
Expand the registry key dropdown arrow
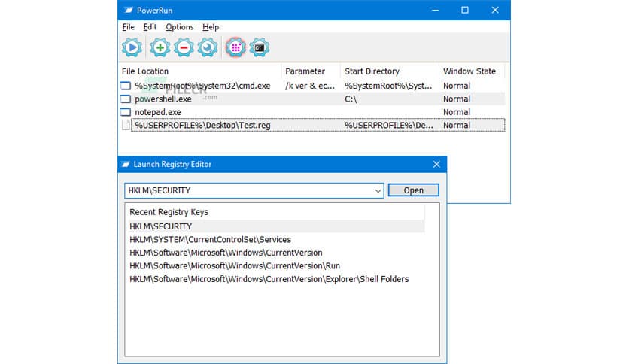click(377, 190)
